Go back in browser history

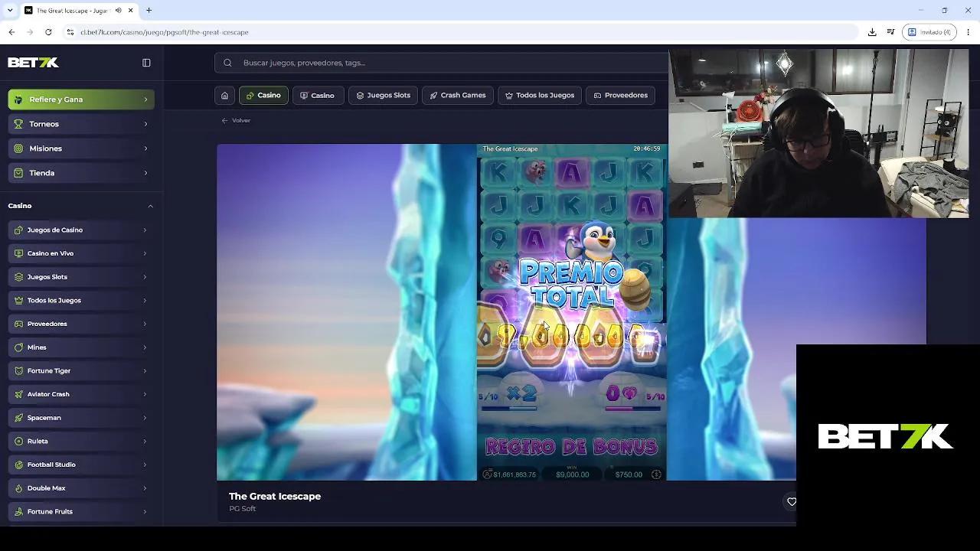pos(11,32)
